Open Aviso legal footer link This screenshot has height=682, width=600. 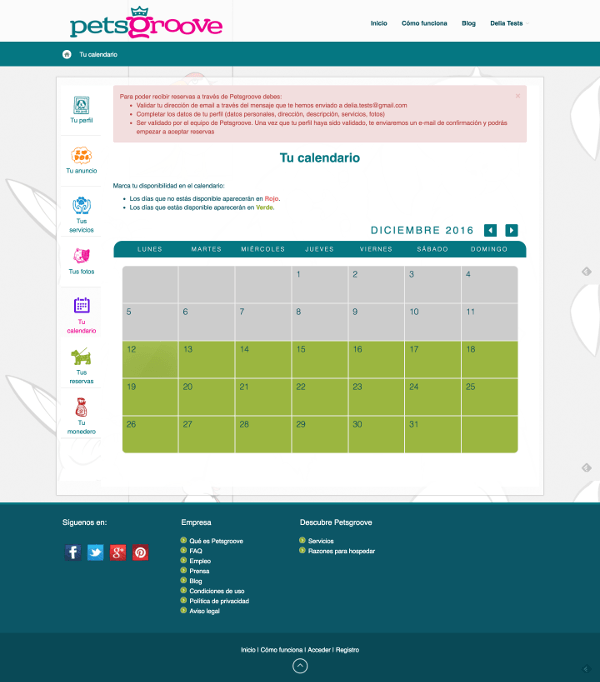[204, 611]
